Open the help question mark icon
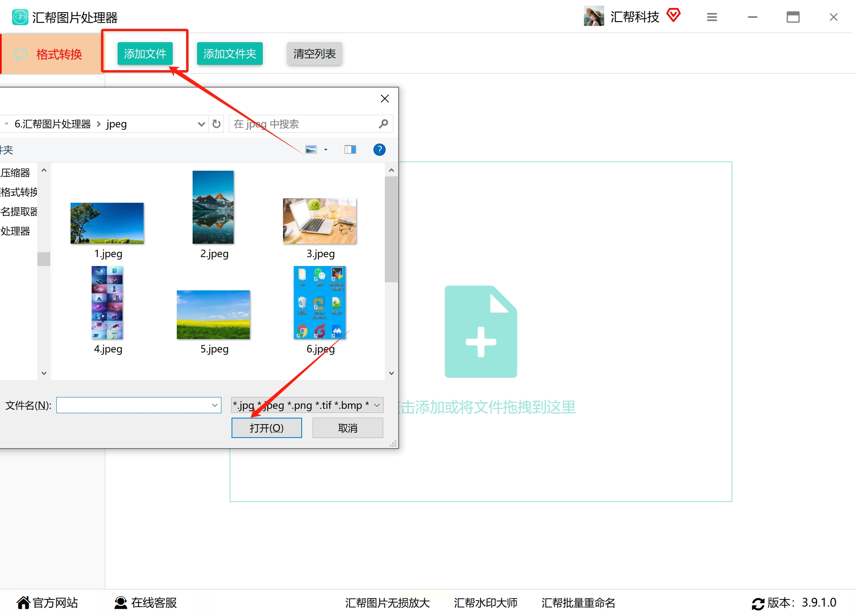This screenshot has width=856, height=616. [379, 150]
